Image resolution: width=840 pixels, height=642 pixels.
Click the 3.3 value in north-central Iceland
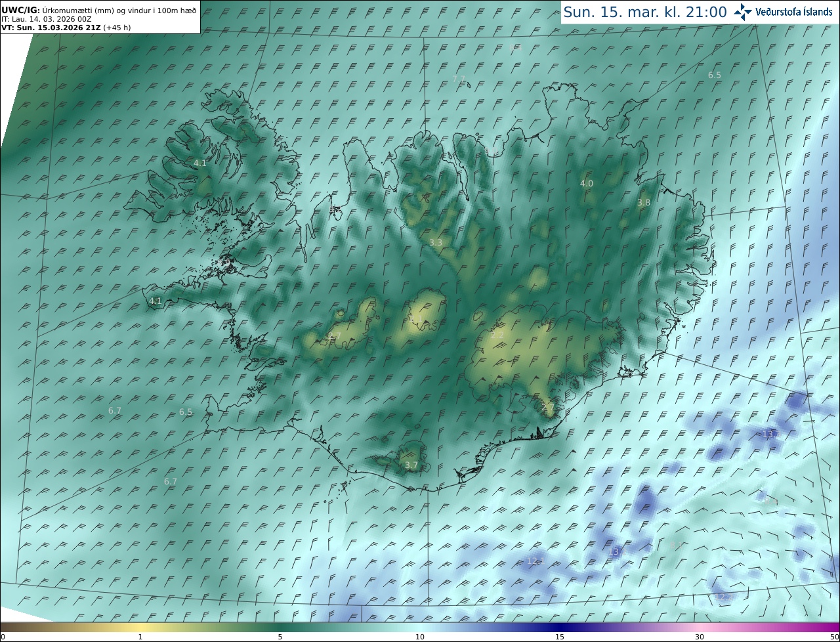pos(436,243)
